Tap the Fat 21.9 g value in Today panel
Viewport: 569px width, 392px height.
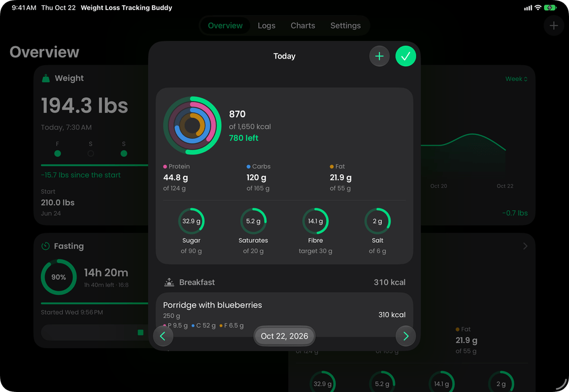click(x=340, y=177)
